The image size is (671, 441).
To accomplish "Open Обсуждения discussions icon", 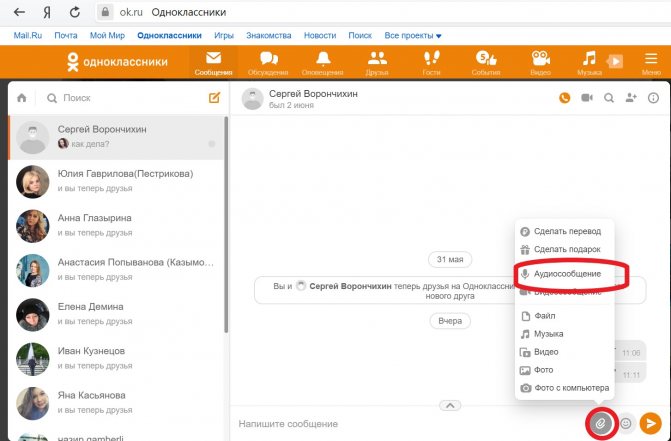I will (268, 63).
